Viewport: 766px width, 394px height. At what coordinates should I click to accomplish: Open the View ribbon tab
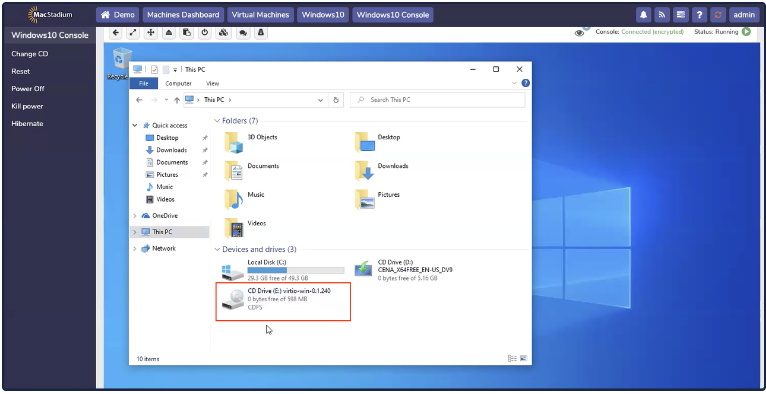[213, 83]
